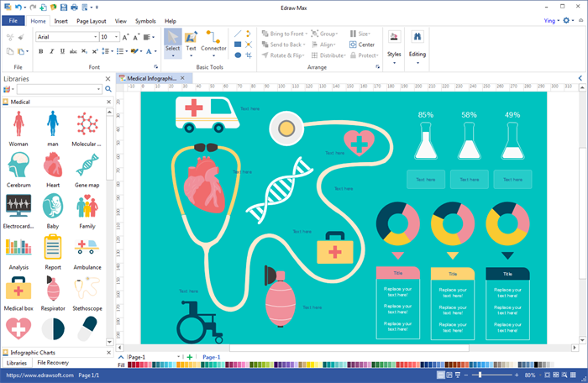588x383 pixels.
Task: Select the Woman symbol in Medical library
Action: 18,123
